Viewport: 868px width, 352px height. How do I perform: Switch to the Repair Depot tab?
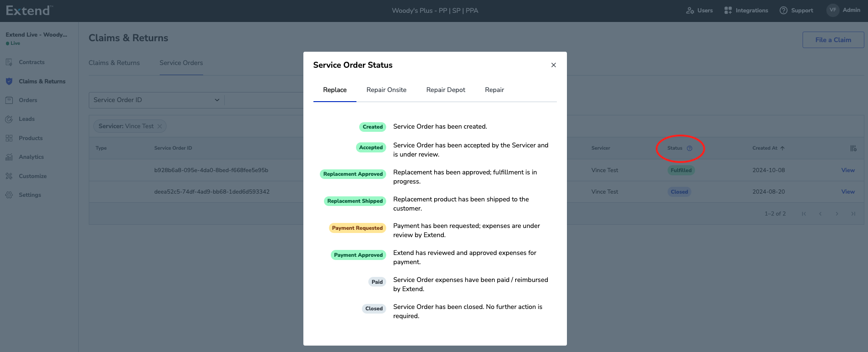[x=446, y=90]
